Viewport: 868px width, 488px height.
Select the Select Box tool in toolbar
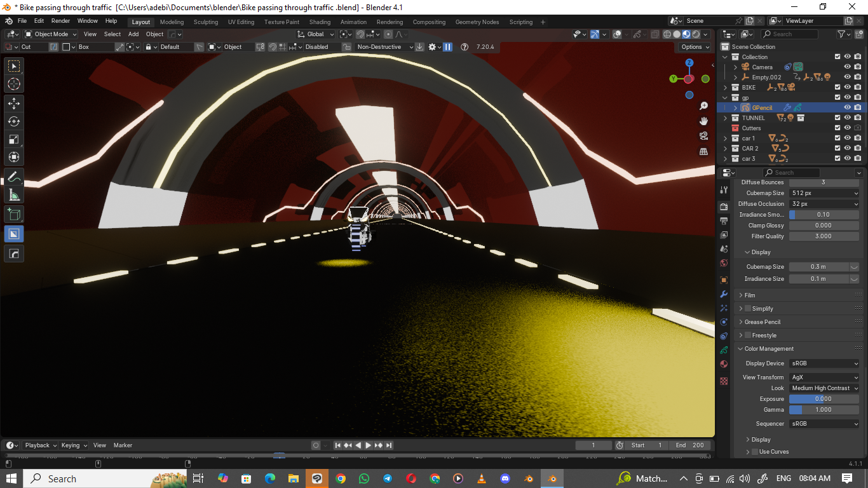coord(14,66)
